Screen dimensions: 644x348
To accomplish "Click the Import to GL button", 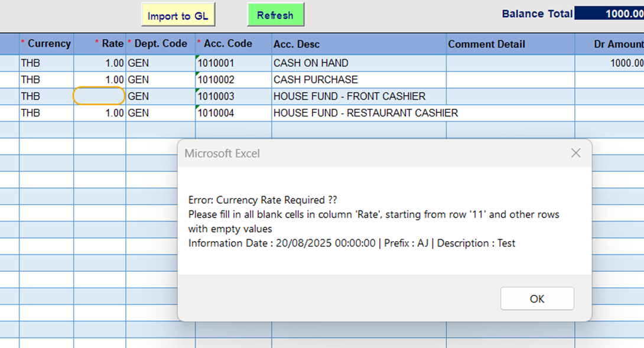I will pyautogui.click(x=178, y=16).
